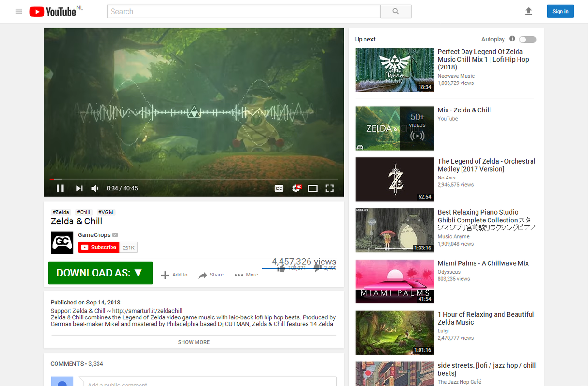The width and height of the screenshot is (588, 386).
Task: Click the 4,457,326 views count
Action: pyautogui.click(x=304, y=262)
